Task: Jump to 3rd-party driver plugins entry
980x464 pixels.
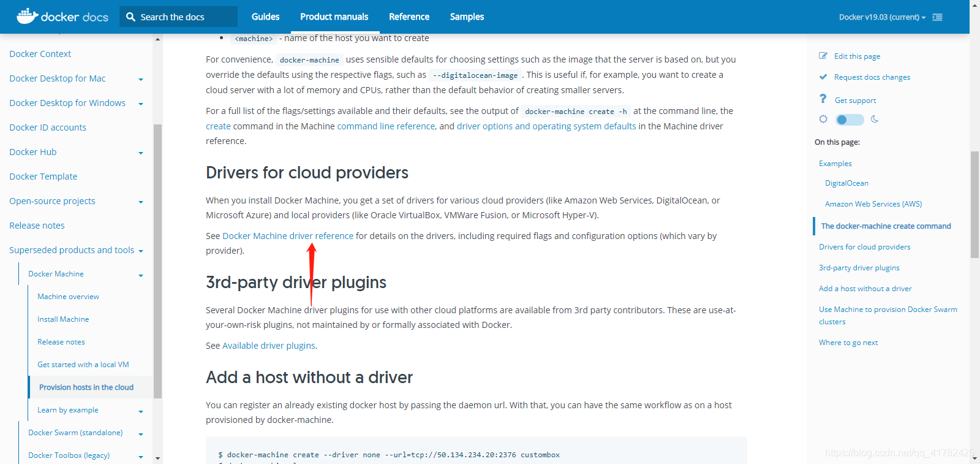Action: 859,268
